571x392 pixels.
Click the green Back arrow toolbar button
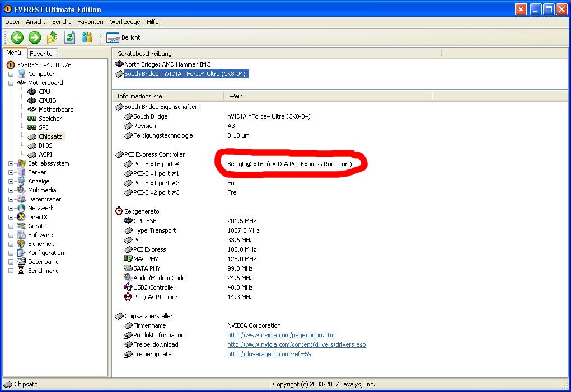pyautogui.click(x=17, y=37)
